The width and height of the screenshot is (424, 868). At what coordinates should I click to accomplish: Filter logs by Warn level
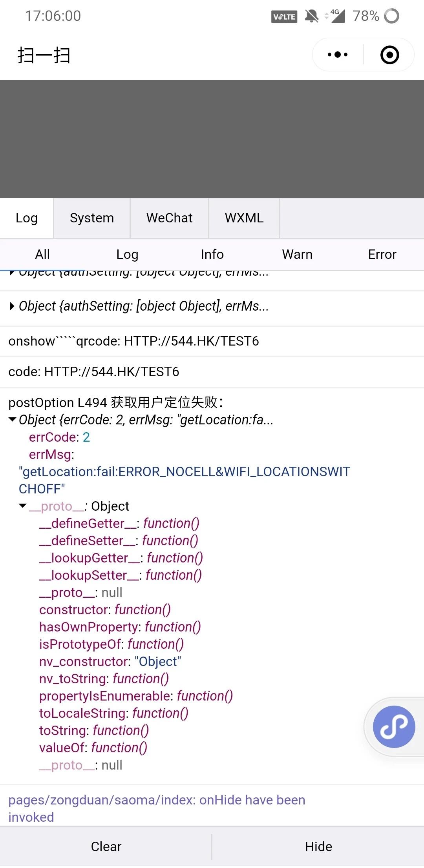click(x=297, y=255)
